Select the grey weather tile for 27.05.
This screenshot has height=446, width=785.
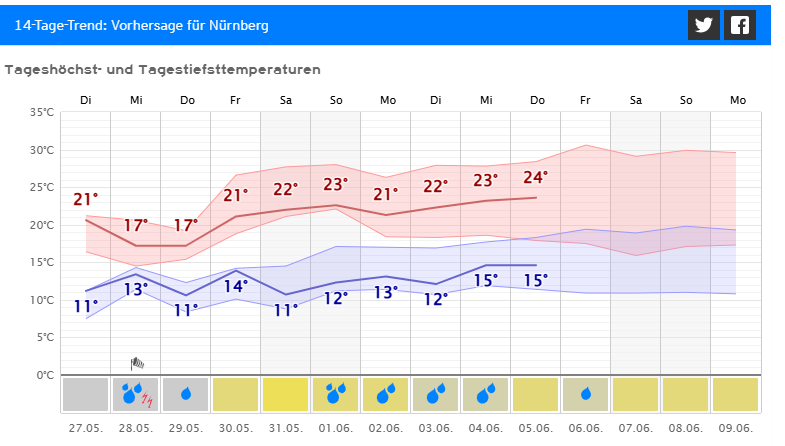click(x=86, y=394)
